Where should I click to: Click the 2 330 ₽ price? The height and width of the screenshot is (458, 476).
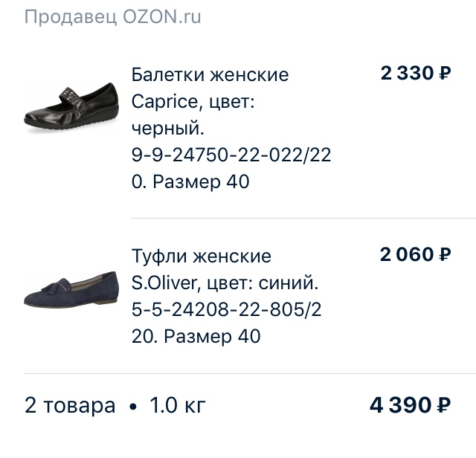click(x=416, y=74)
